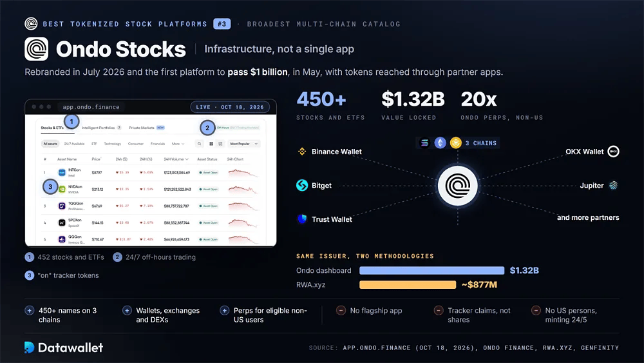Click plus icon beside 450+ names on 3 chains
This screenshot has width=644, height=363.
point(30,311)
